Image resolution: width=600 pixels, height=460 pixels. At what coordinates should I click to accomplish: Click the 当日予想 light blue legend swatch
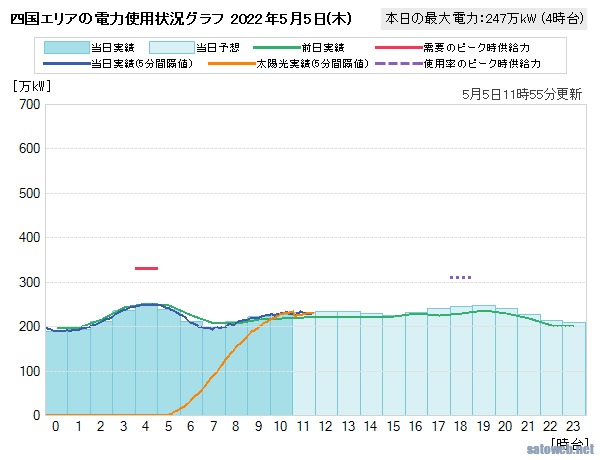(171, 47)
